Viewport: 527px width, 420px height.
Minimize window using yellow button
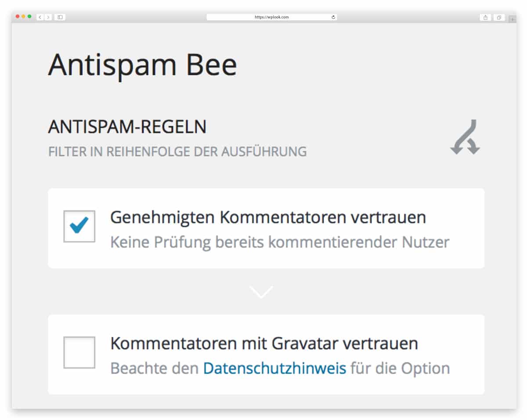click(x=23, y=16)
